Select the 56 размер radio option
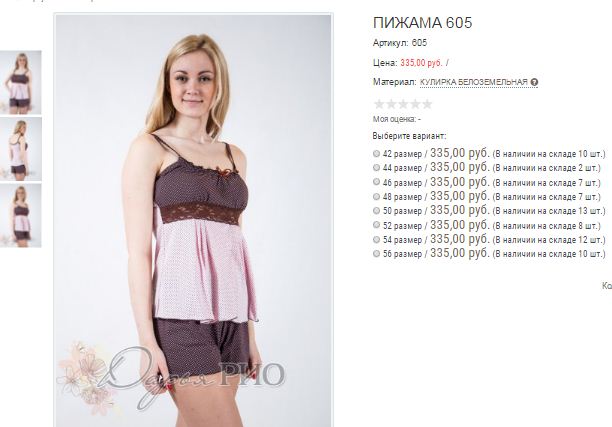Image resolution: width=612 pixels, height=427 pixels. tap(376, 254)
